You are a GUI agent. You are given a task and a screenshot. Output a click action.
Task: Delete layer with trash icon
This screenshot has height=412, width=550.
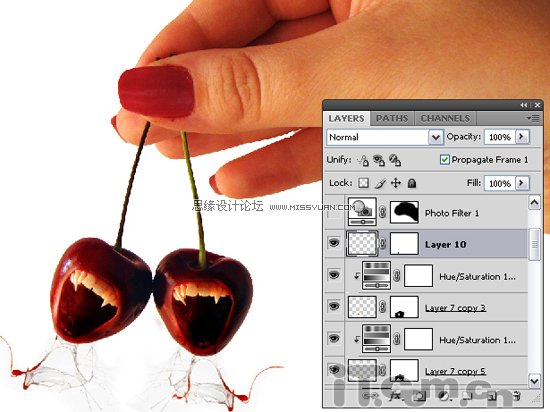tap(516, 396)
